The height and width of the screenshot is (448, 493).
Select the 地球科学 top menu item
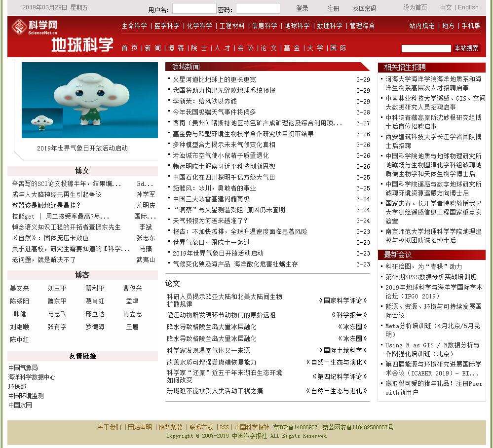(297, 26)
